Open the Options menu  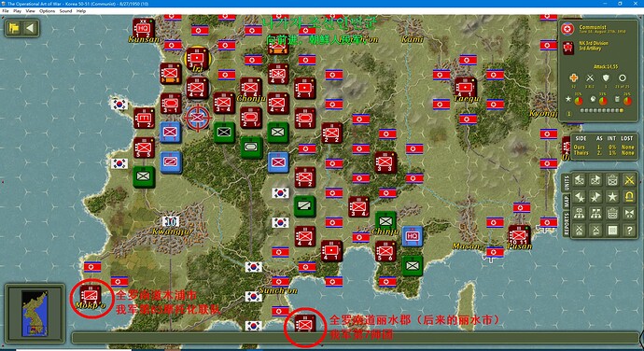[48, 11]
